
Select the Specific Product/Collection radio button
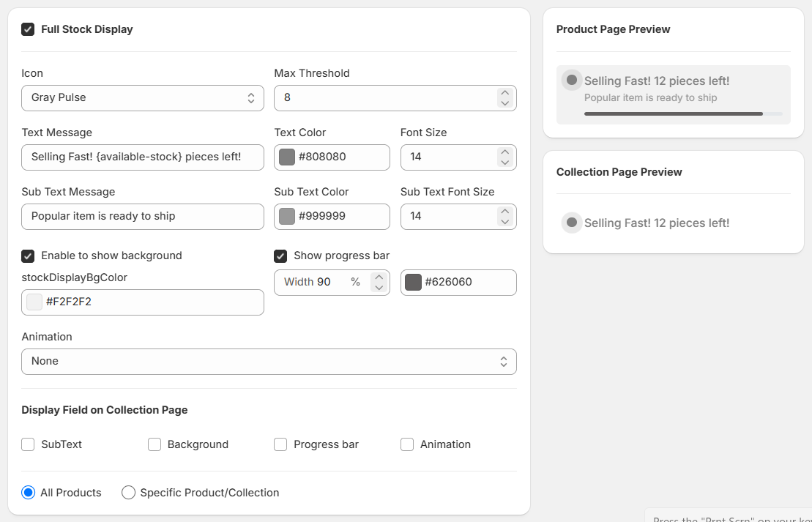coord(128,493)
